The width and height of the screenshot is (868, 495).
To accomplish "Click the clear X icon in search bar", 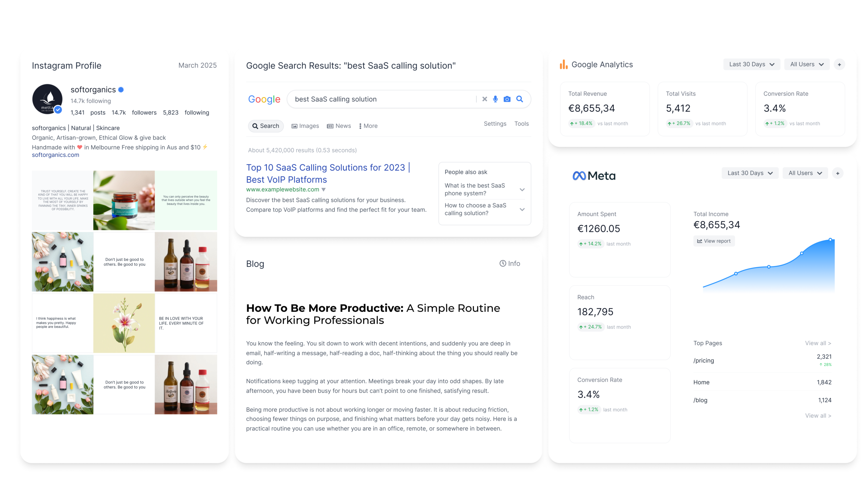I will (485, 99).
